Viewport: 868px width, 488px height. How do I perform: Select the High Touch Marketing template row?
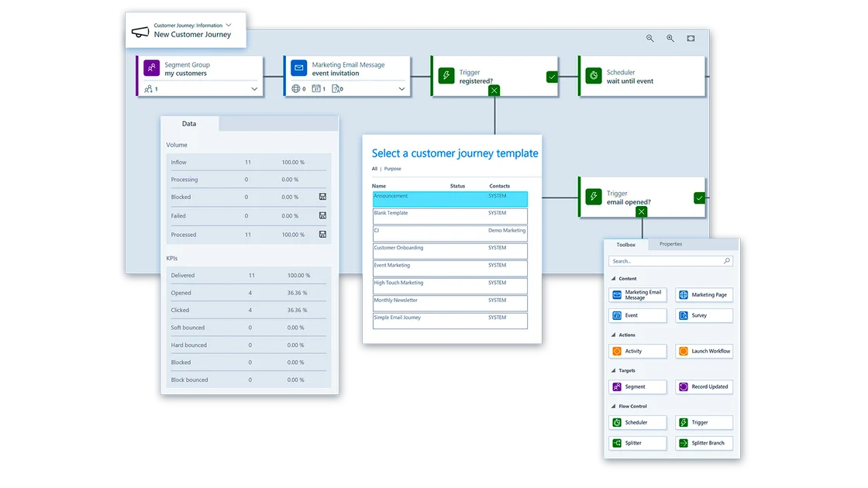click(x=450, y=286)
